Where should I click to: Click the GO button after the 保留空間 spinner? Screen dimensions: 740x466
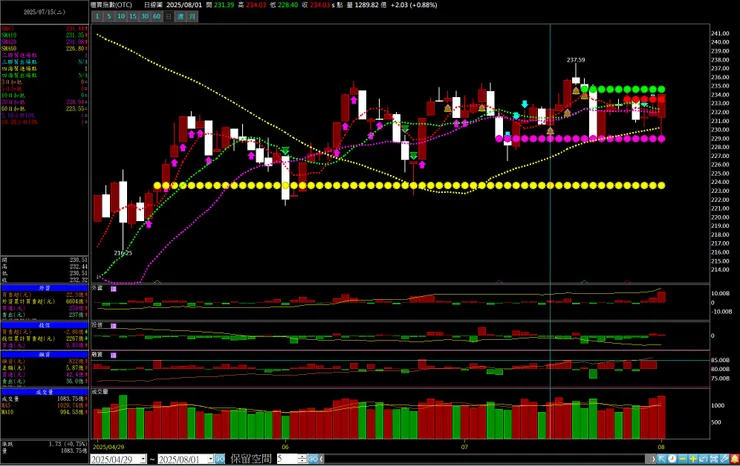313,458
